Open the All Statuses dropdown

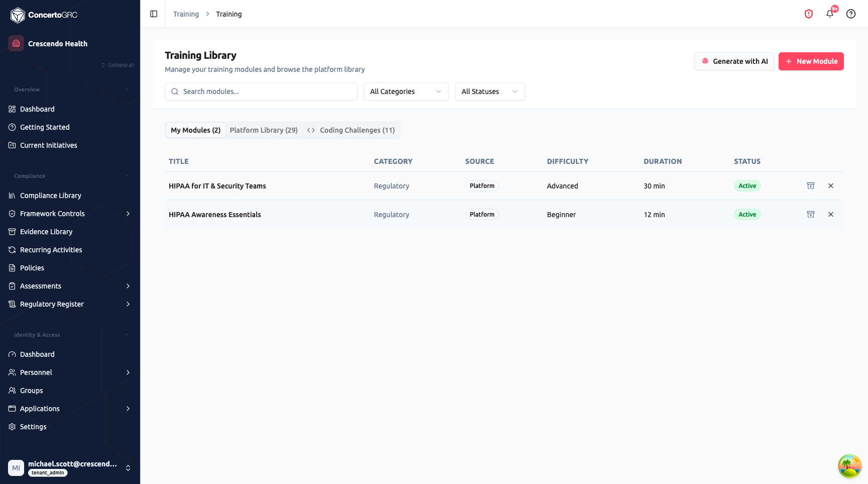490,91
